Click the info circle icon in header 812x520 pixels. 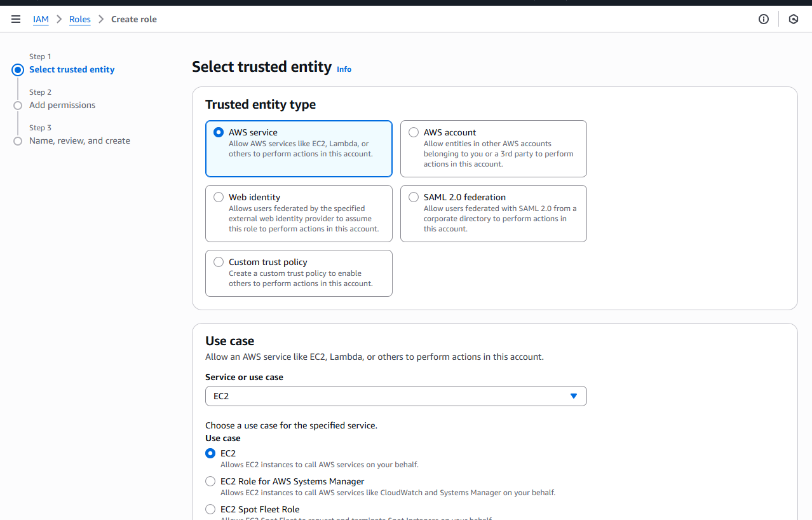pos(764,19)
